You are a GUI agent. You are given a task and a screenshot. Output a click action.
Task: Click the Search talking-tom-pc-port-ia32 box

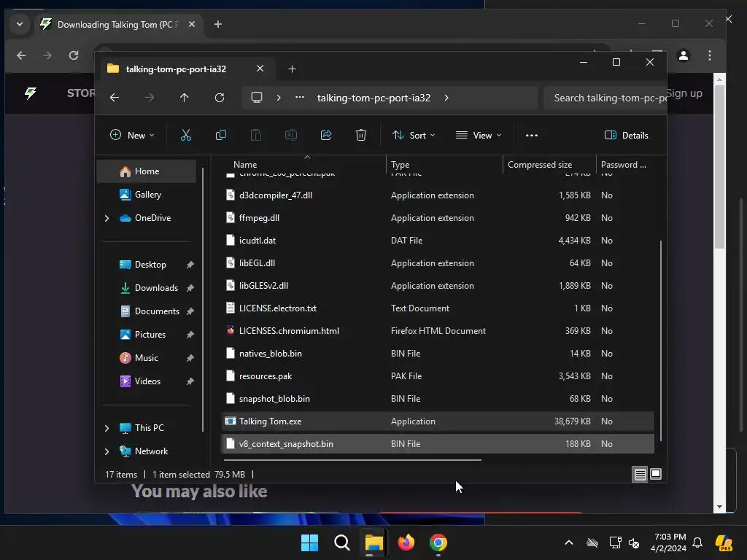(x=605, y=98)
